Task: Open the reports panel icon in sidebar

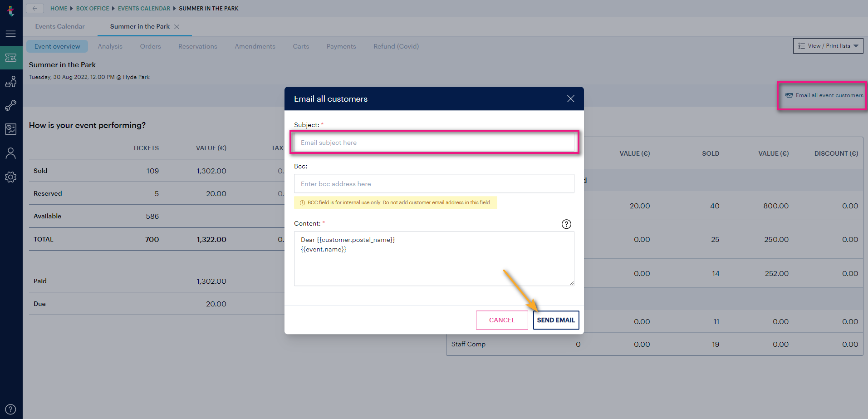Action: tap(11, 129)
